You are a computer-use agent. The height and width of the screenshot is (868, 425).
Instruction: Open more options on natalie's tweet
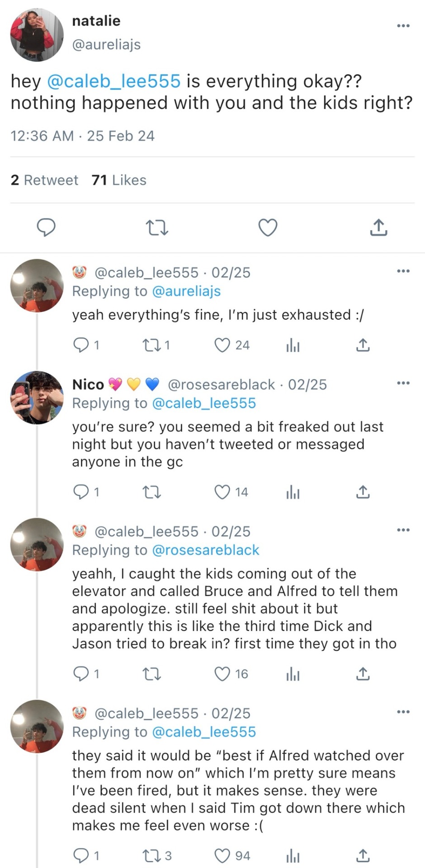pos(403,26)
